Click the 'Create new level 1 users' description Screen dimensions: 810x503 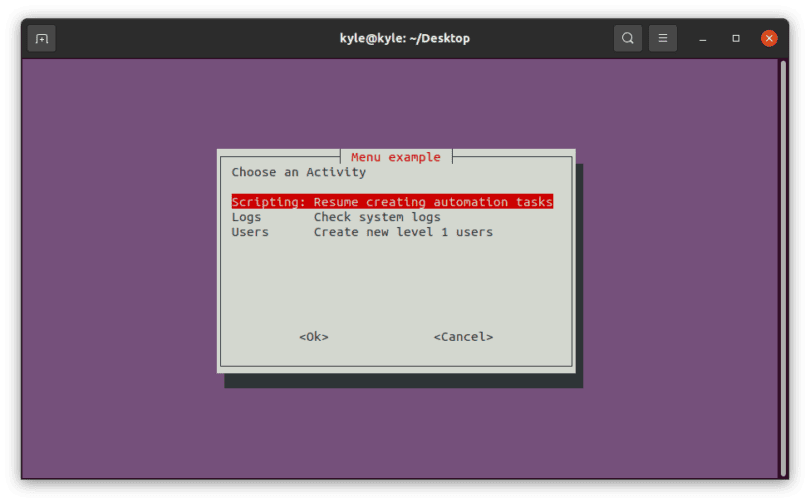coord(403,232)
